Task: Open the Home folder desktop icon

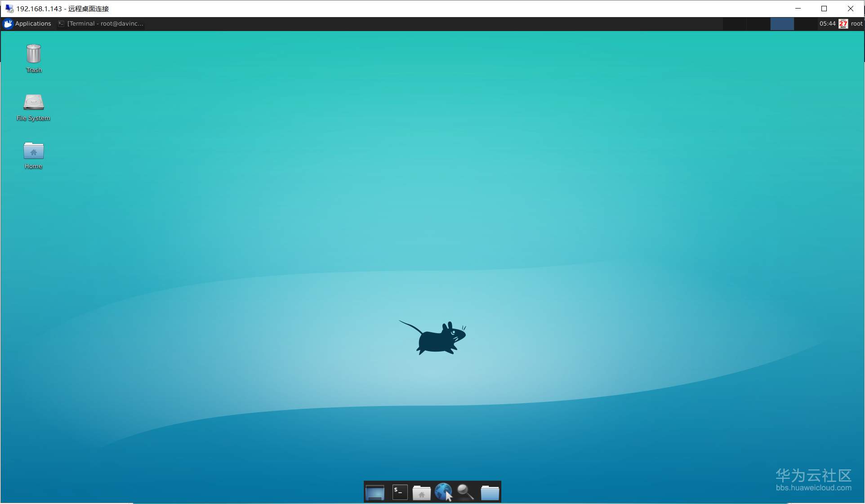Action: 34,151
